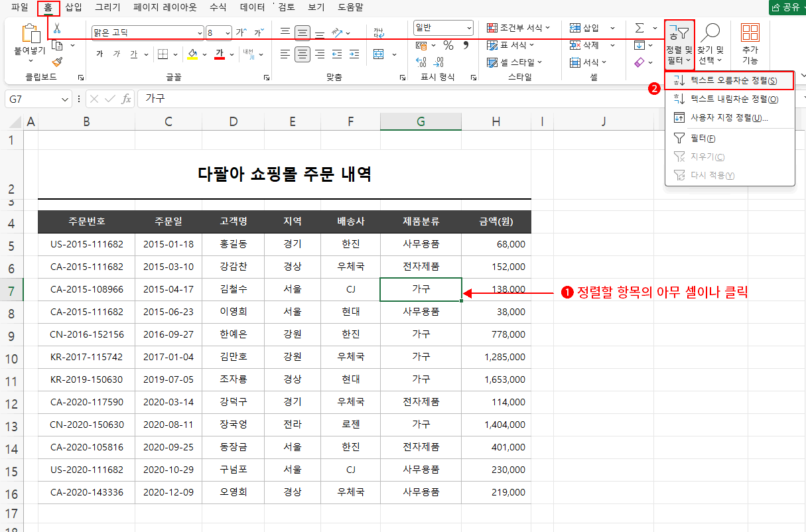Apply percent style to the selection
The height and width of the screenshot is (532, 806).
447,45
